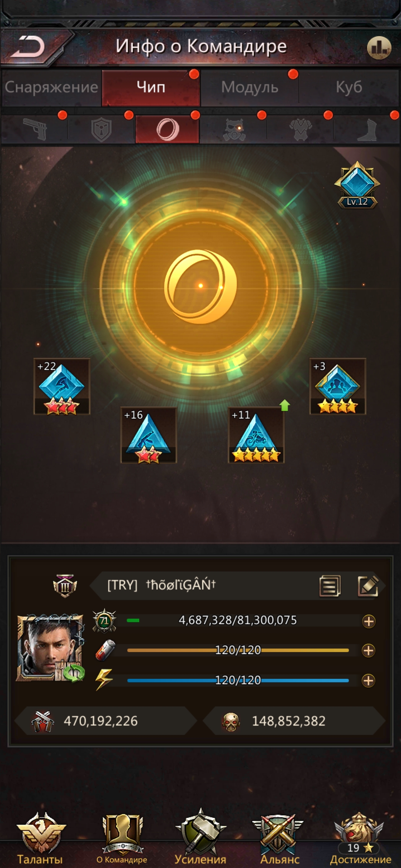Edit commander name with pencil icon
Image resolution: width=401 pixels, height=868 pixels.
368,586
